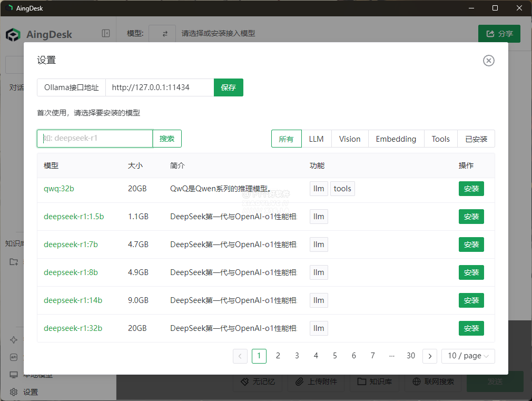Click the model switch arrows icon
532x401 pixels.
point(164,34)
